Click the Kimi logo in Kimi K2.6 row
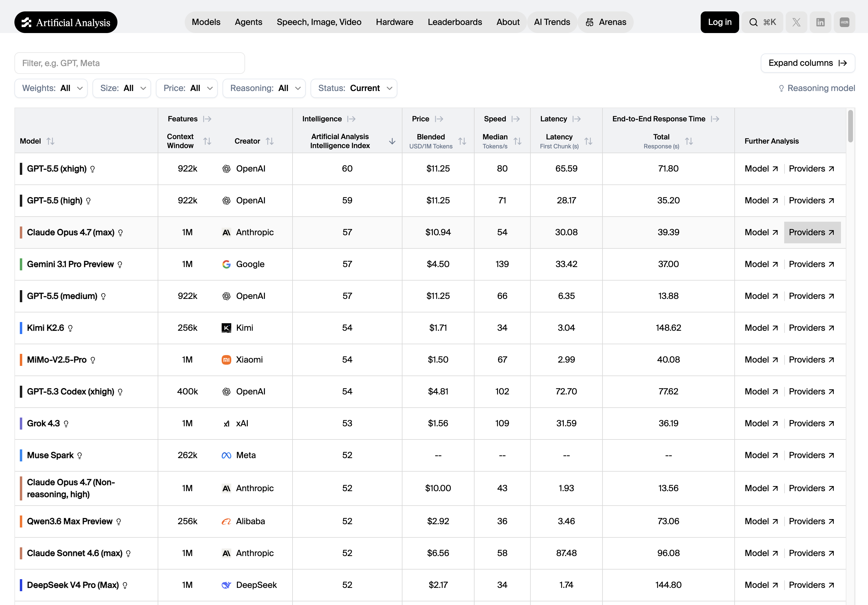This screenshot has width=868, height=605. (x=226, y=328)
